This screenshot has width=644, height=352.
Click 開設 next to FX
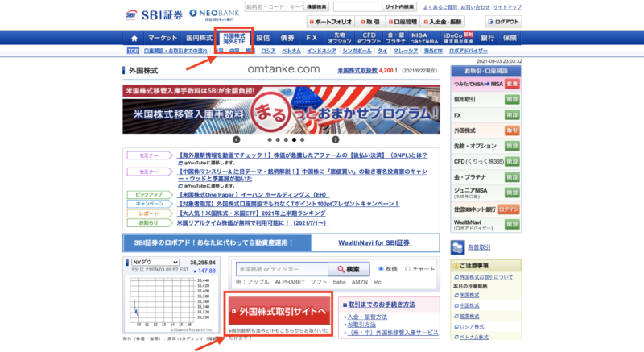click(x=512, y=115)
